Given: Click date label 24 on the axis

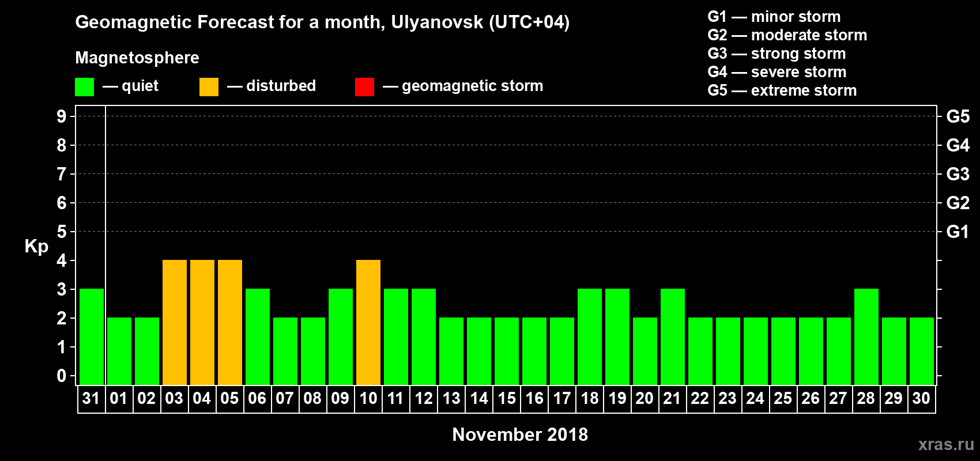Looking at the screenshot, I should point(755,399).
